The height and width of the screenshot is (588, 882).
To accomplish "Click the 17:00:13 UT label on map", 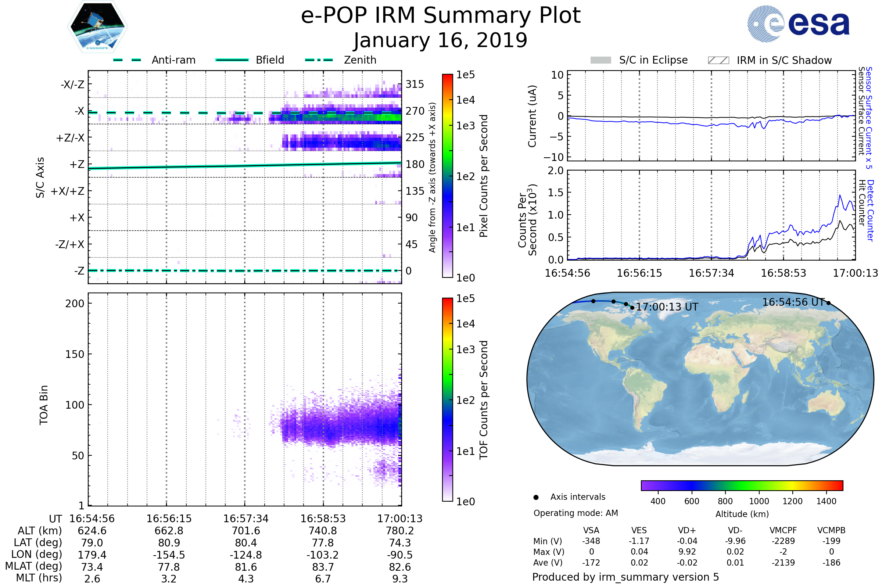I will (667, 307).
